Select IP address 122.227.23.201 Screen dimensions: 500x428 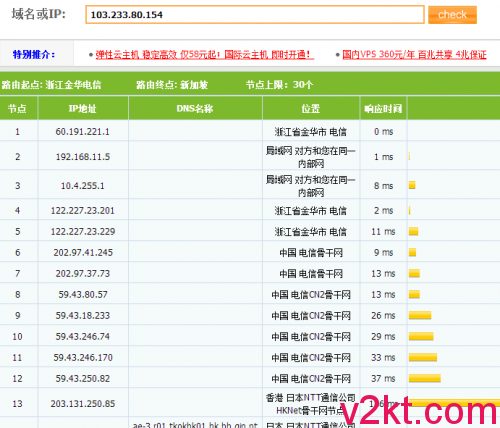(x=83, y=211)
